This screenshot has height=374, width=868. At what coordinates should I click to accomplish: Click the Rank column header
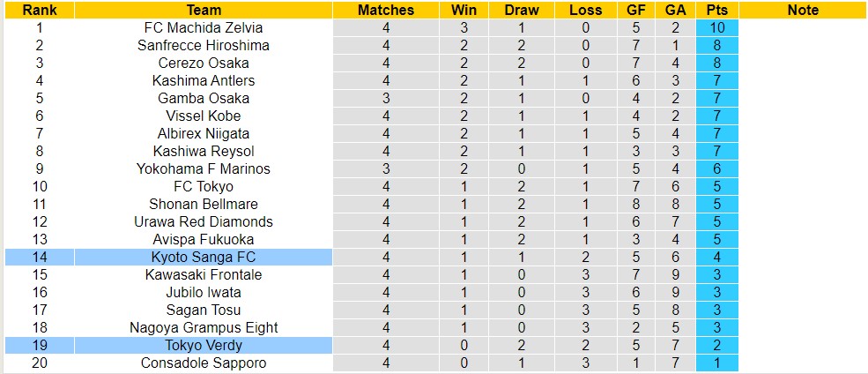click(38, 11)
